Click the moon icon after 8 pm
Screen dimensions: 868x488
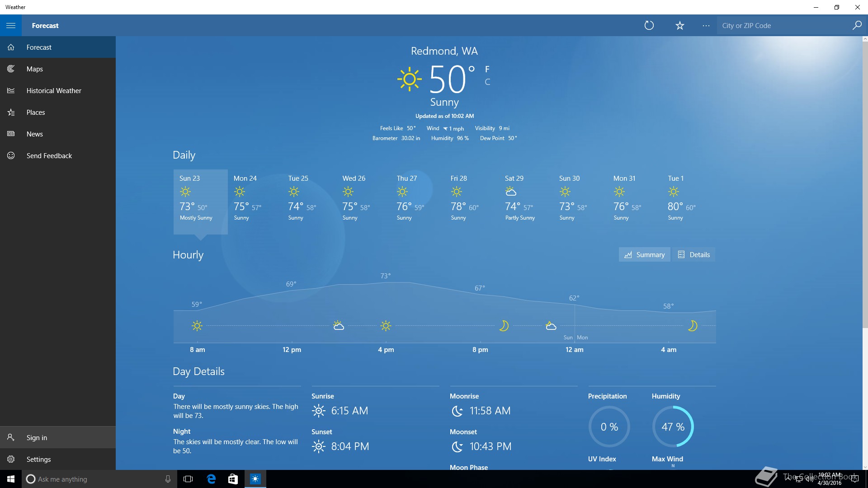(x=504, y=325)
